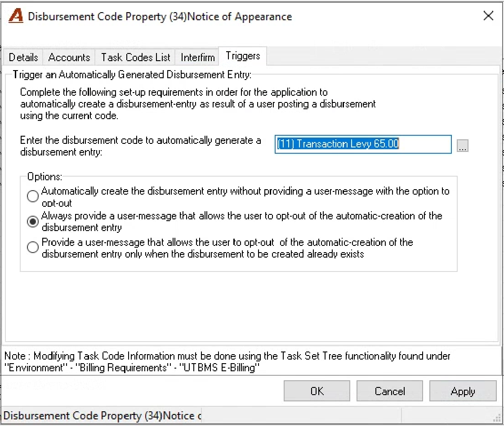Click the application logo icon in title bar
The image size is (504, 427).
16,16
